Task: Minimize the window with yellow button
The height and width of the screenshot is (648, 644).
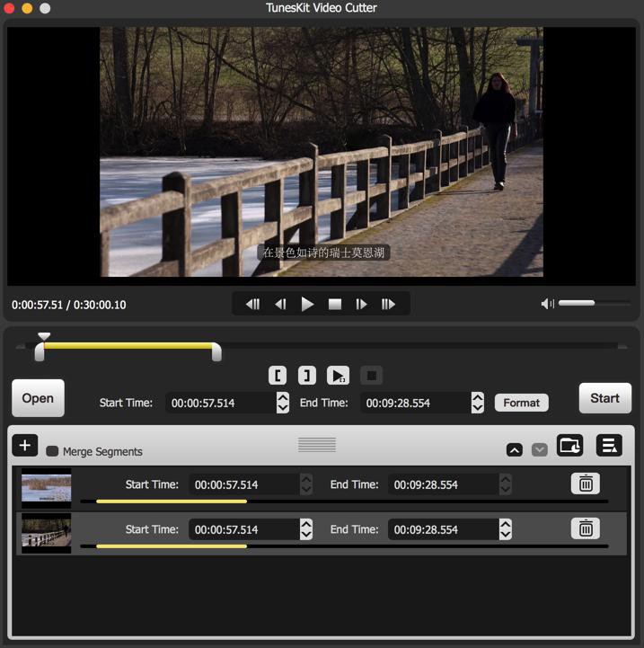Action: tap(27, 8)
